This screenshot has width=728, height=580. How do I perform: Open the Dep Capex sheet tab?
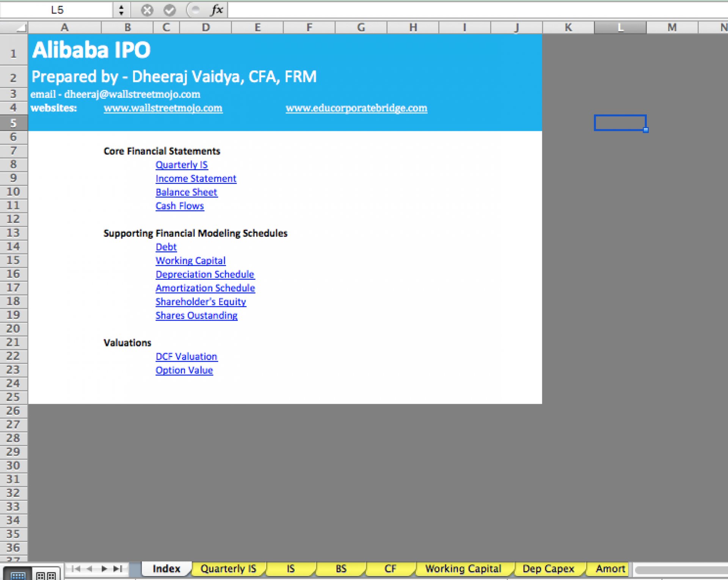tap(548, 569)
